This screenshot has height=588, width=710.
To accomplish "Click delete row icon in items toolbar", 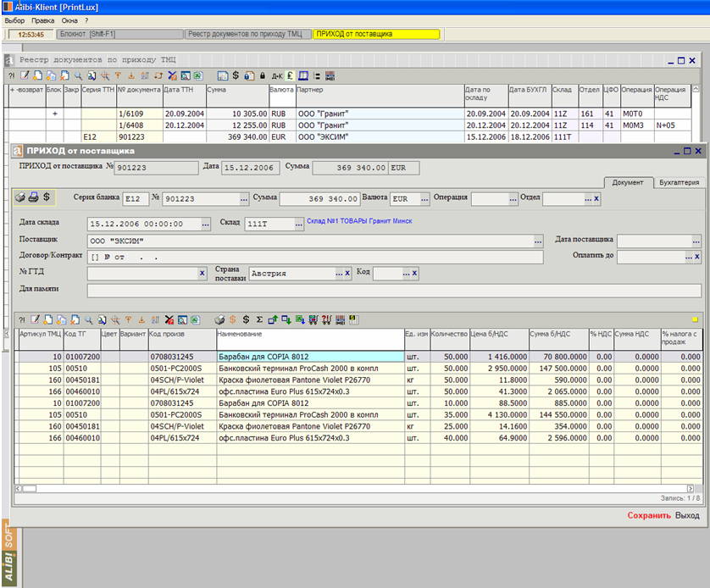I will point(75,319).
